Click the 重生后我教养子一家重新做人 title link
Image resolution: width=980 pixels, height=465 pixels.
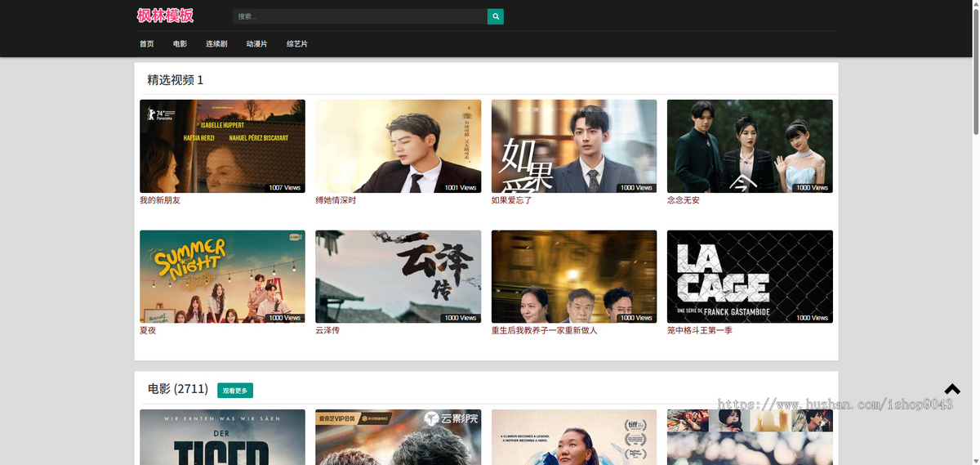pos(545,330)
